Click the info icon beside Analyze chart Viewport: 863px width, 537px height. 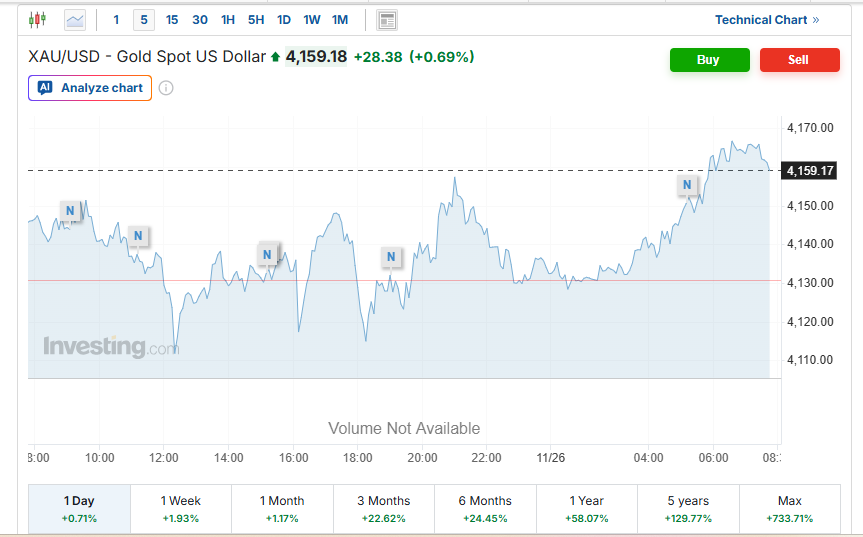(166, 88)
